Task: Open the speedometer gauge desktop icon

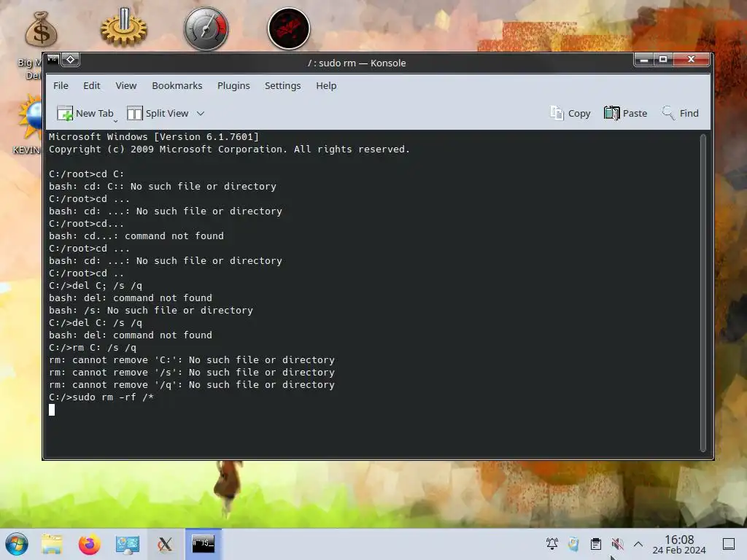Action: point(206,28)
